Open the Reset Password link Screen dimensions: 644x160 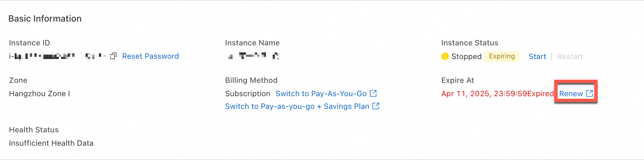tap(150, 56)
